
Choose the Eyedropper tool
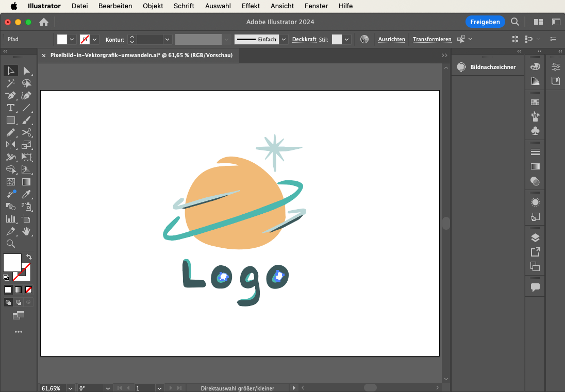[x=27, y=194]
